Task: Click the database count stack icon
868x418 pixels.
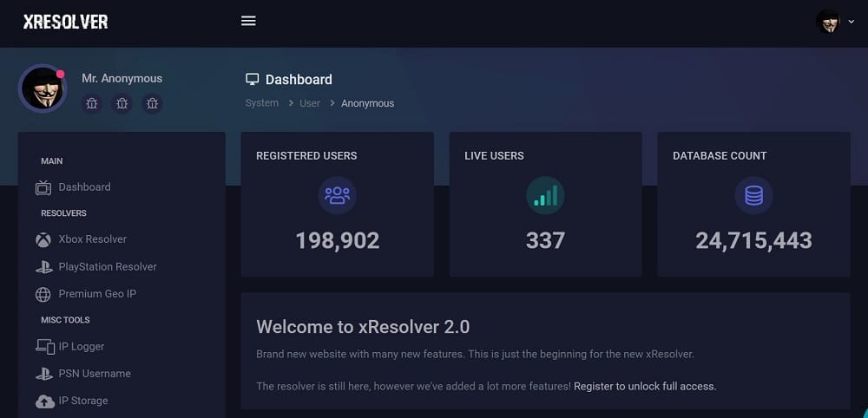Action: pos(753,196)
